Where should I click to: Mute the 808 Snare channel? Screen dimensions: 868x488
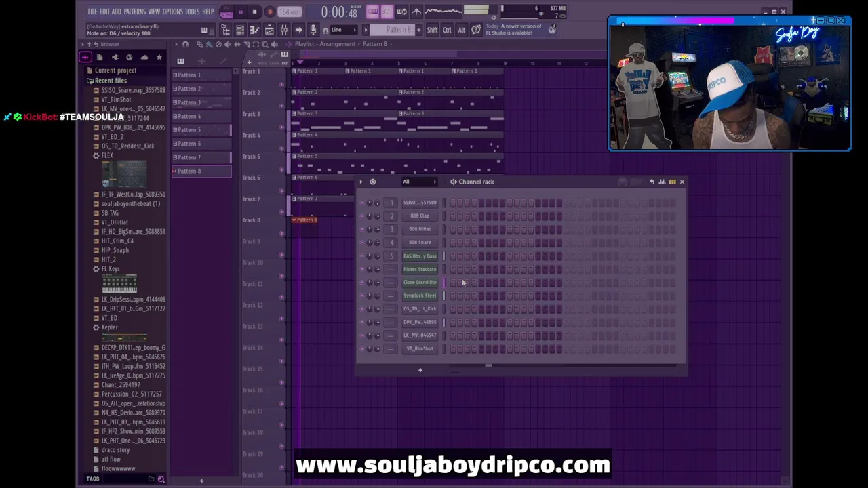pos(361,243)
